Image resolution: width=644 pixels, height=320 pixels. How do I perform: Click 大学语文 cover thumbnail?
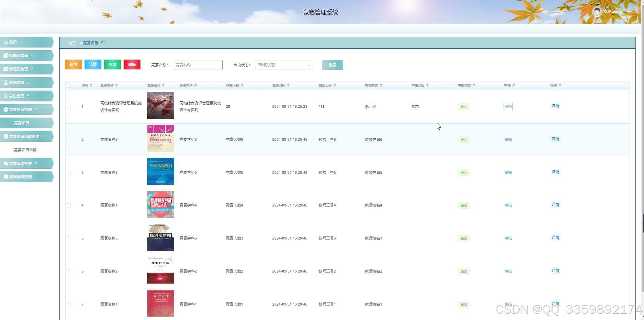161,303
